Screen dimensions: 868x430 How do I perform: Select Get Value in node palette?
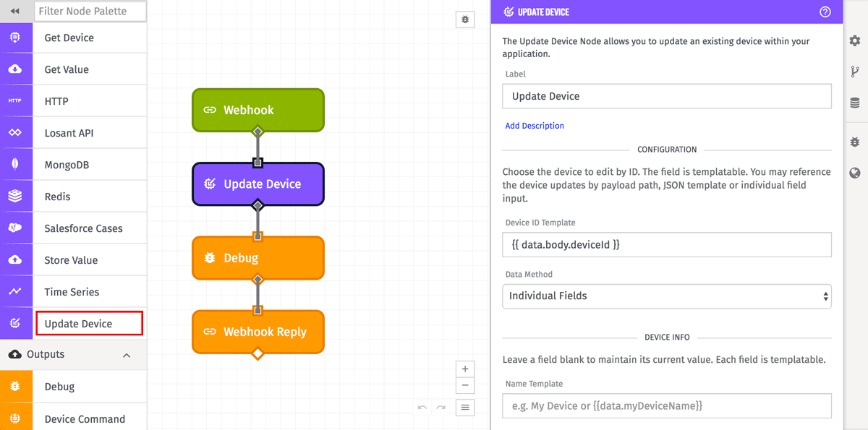[x=67, y=69]
